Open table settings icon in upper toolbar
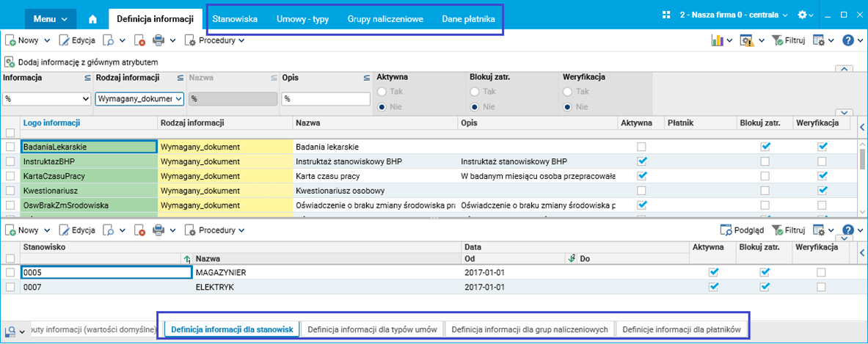 pyautogui.click(x=819, y=40)
